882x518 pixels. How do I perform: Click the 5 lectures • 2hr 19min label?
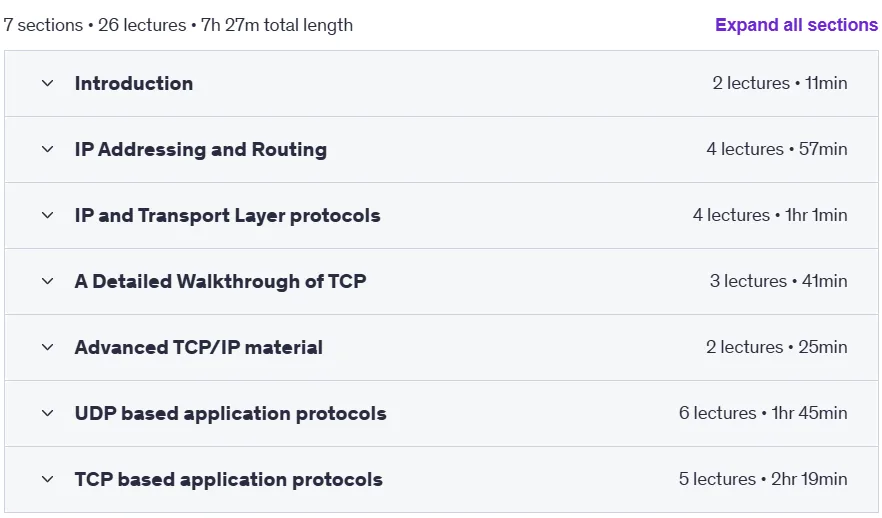click(763, 479)
